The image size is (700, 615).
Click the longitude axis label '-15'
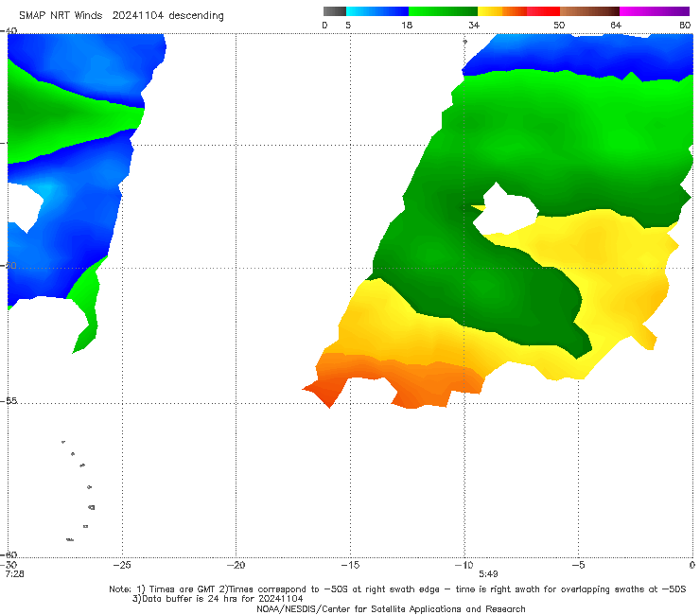tap(350, 565)
